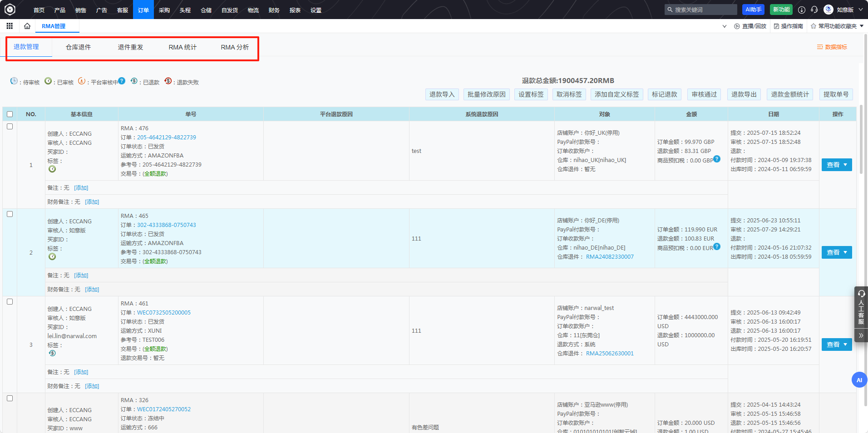Open the 财务 menu in top navigation
Viewport: 868px width, 433px height.
(x=274, y=10)
